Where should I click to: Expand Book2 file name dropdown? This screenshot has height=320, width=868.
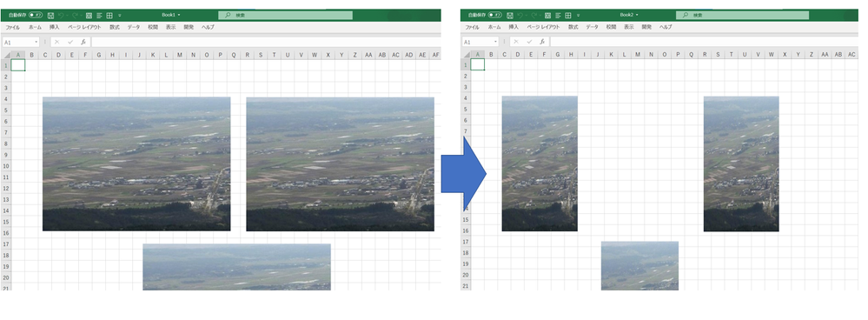tap(637, 15)
